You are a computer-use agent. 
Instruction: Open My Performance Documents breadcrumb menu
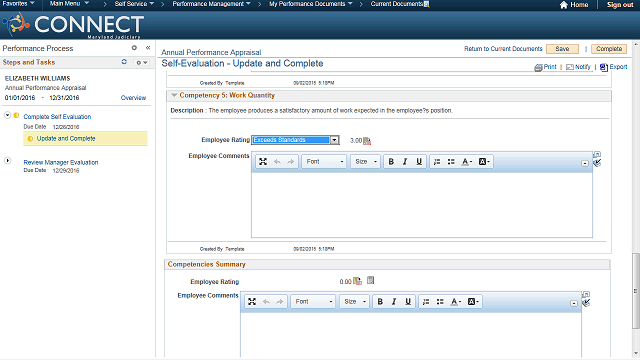tap(311, 4)
